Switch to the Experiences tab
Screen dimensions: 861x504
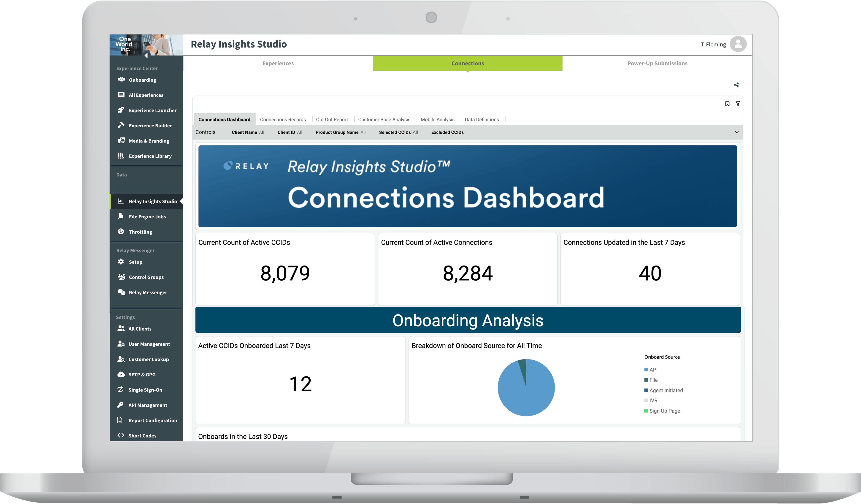pos(278,64)
